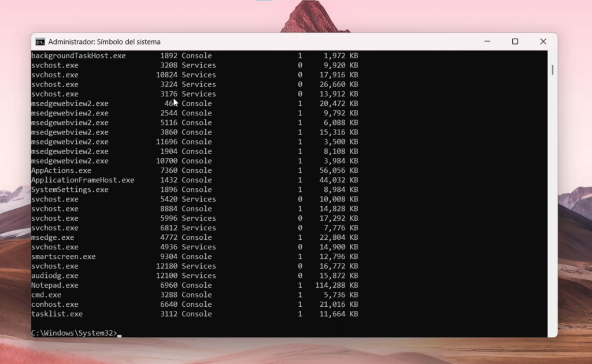Click the tasklist.exe entry
Screen dimensions: 592x364
pyautogui.click(x=57, y=314)
